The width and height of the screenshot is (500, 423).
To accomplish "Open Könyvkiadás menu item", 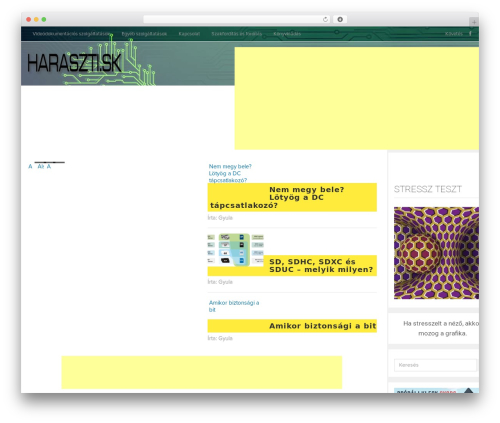I will (287, 34).
